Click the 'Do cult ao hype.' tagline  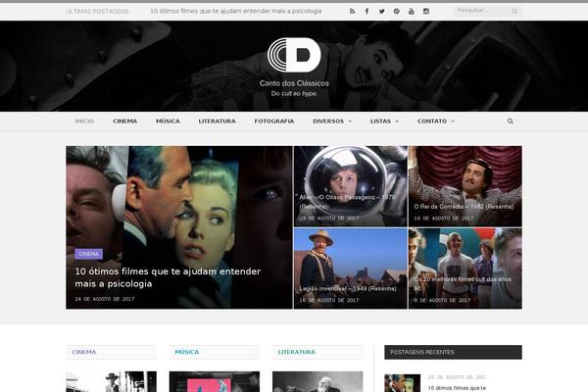(294, 93)
